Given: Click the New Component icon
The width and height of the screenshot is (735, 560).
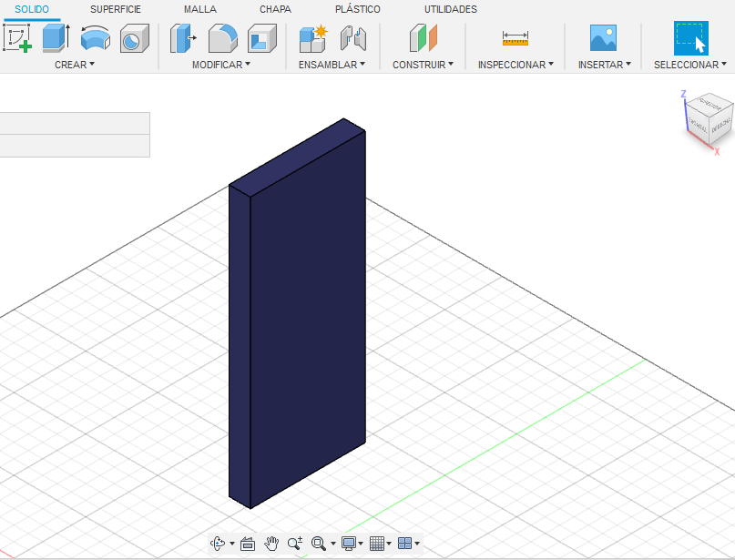Looking at the screenshot, I should 313,38.
